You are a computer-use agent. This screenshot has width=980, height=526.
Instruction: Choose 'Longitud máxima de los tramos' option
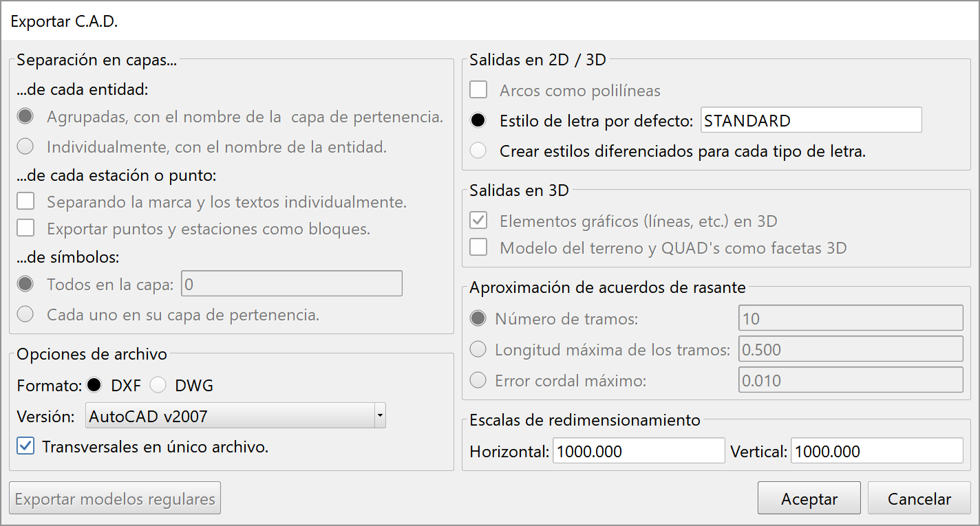point(478,349)
